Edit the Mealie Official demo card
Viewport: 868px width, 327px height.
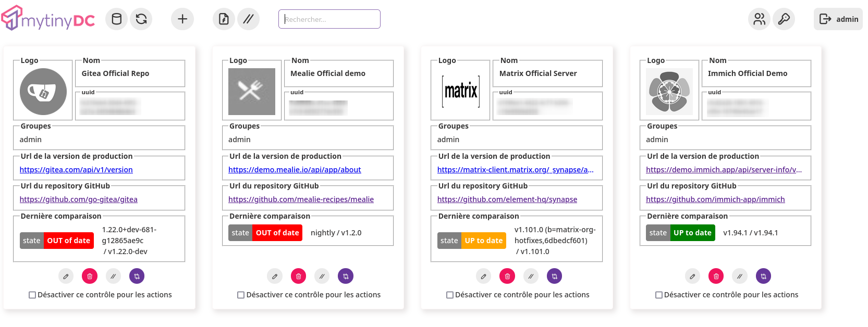pyautogui.click(x=275, y=276)
